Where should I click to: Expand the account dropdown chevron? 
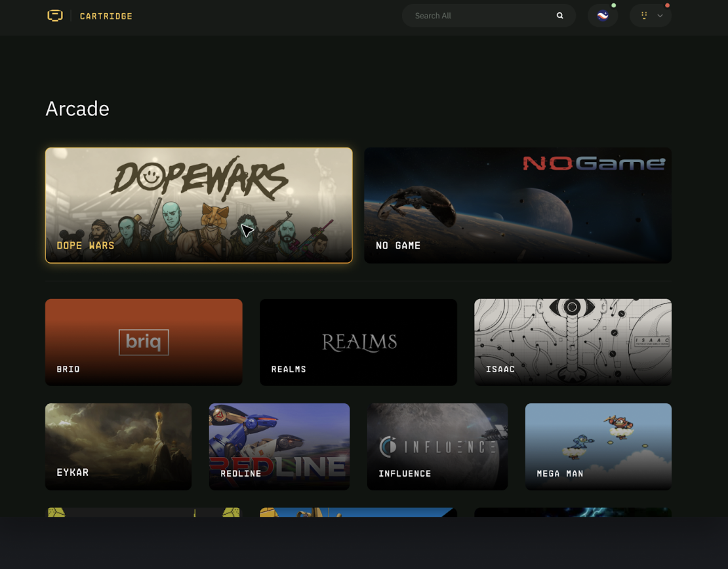[660, 16]
